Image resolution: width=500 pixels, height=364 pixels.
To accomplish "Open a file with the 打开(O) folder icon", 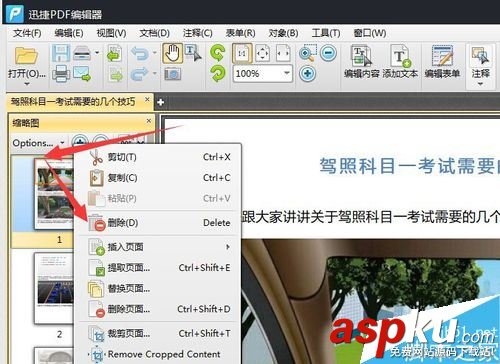I will 26,55.
